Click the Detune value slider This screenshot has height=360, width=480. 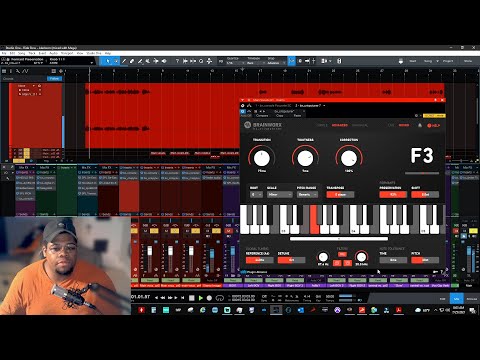click(291, 260)
